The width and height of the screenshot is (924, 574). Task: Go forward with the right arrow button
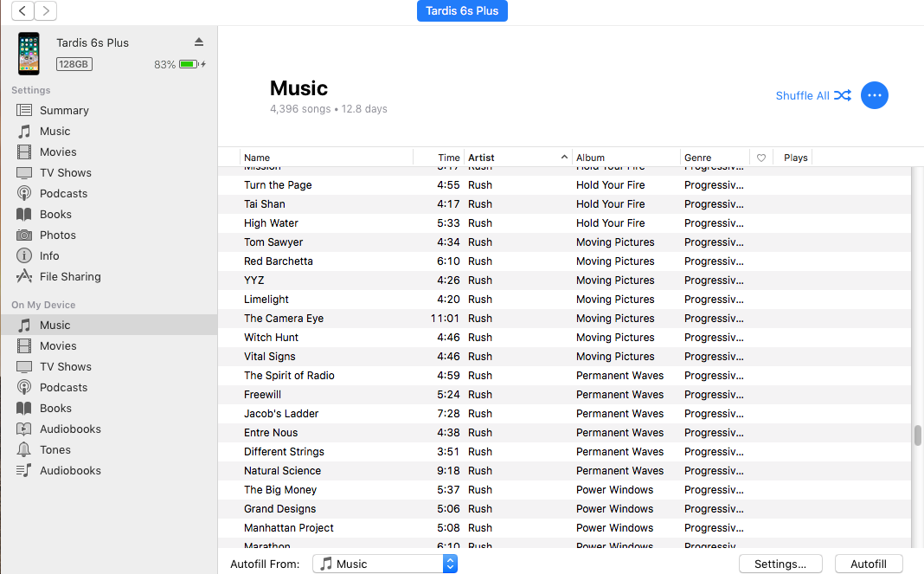(x=45, y=10)
